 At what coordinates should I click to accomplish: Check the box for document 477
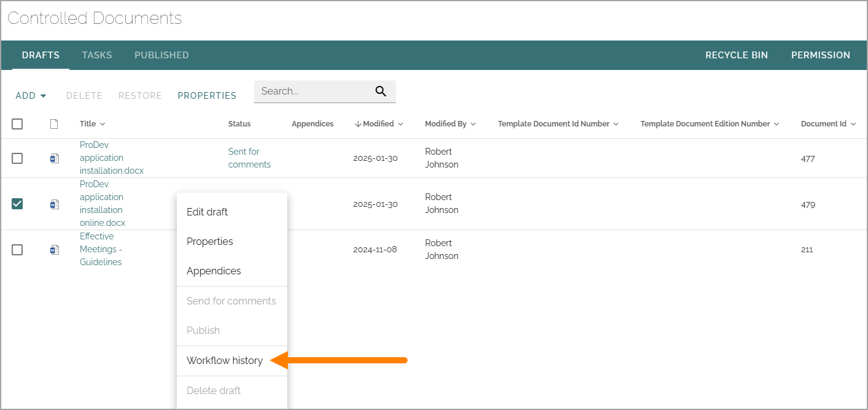tap(17, 158)
